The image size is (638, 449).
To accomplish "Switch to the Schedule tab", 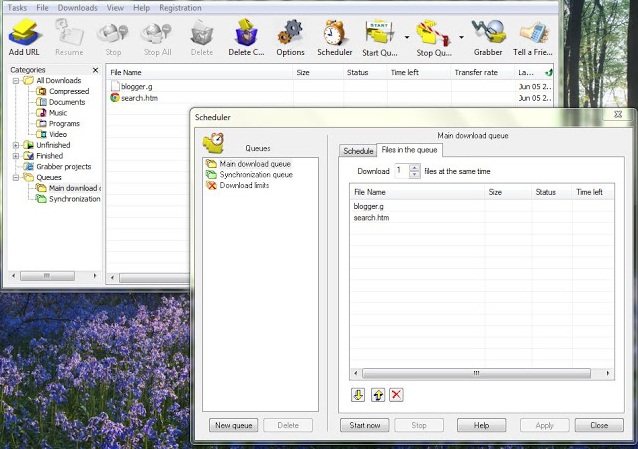I will (358, 151).
